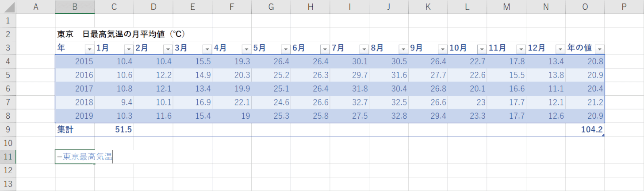Image resolution: width=644 pixels, height=191 pixels.
Task: Select the 2019 August value 32.8
Action: tap(388, 116)
